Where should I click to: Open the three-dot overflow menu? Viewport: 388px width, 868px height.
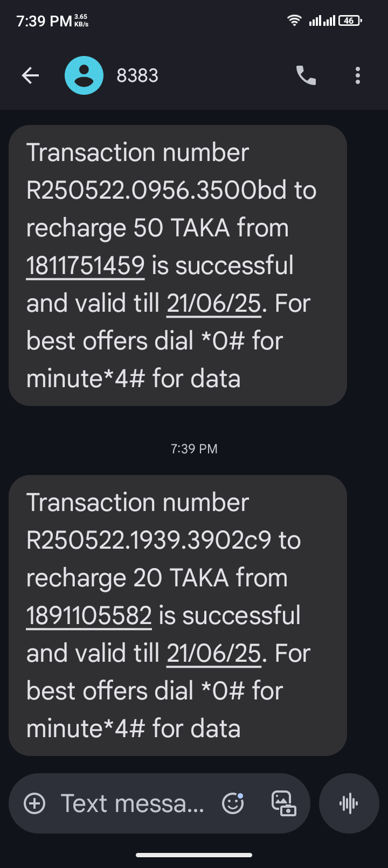358,75
